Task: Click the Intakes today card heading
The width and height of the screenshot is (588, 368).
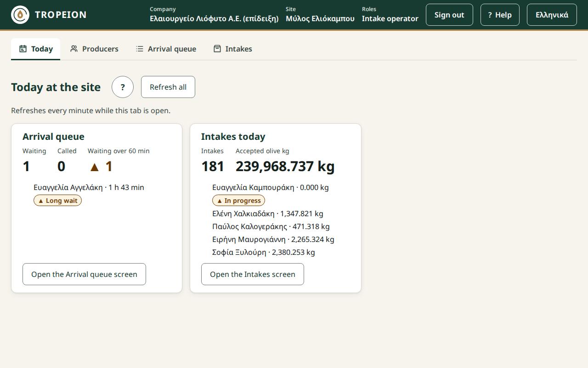Action: 233,137
